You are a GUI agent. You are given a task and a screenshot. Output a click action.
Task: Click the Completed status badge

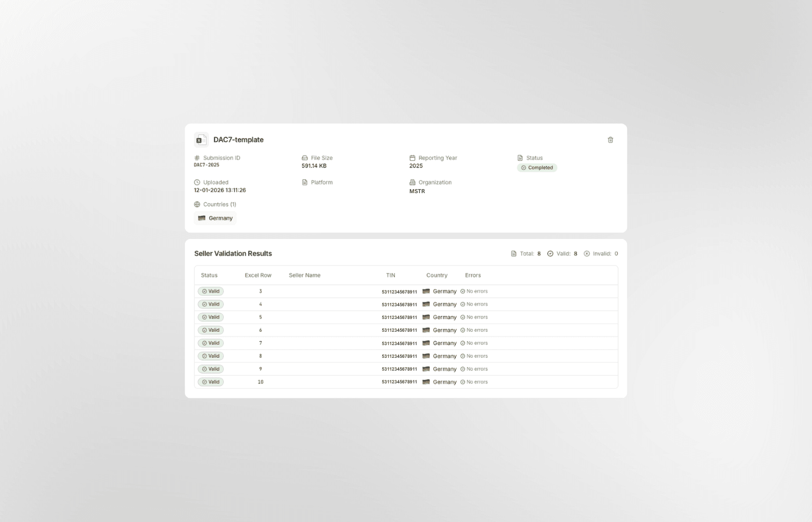click(x=537, y=168)
